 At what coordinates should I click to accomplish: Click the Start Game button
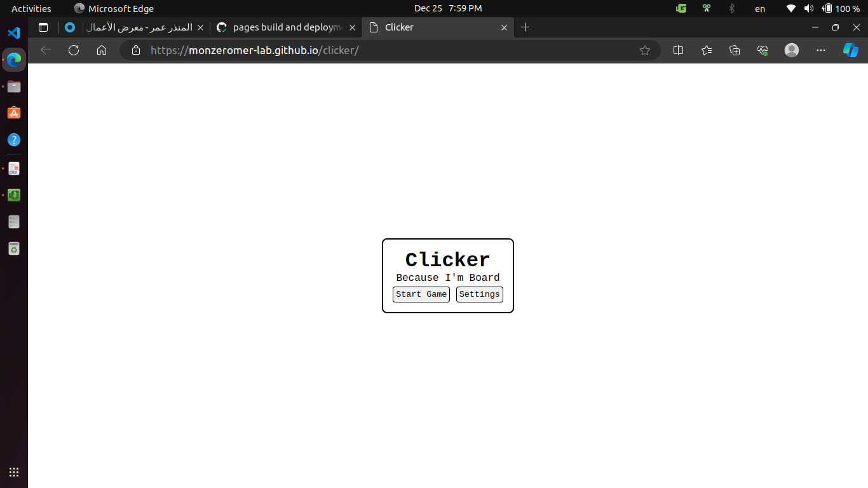(421, 294)
